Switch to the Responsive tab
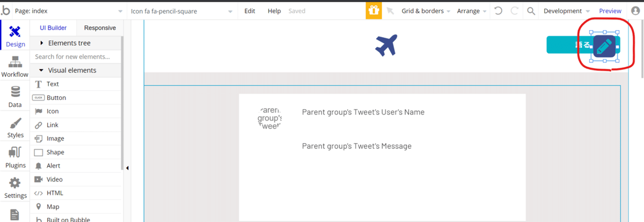Screen dimensions: 644x222 pos(100,28)
